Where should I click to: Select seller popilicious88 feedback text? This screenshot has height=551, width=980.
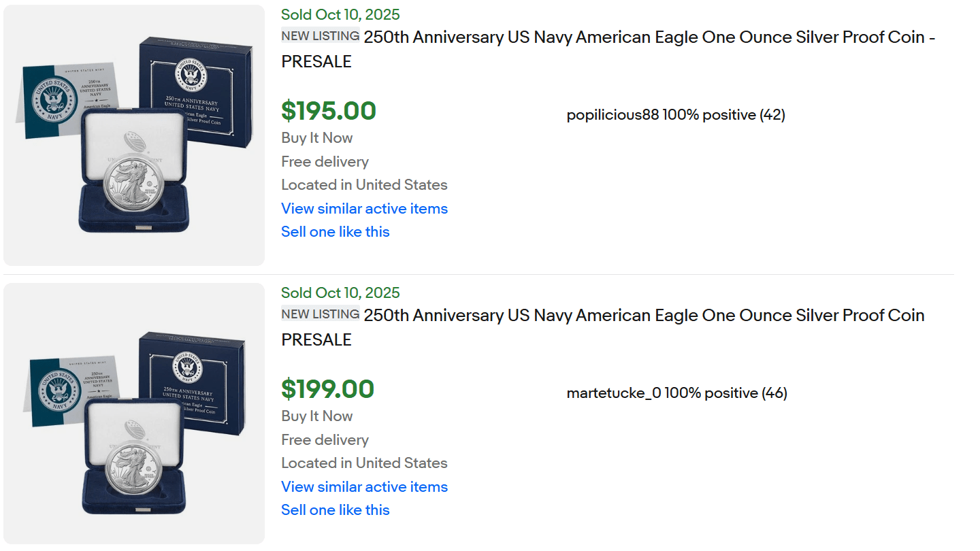676,115
